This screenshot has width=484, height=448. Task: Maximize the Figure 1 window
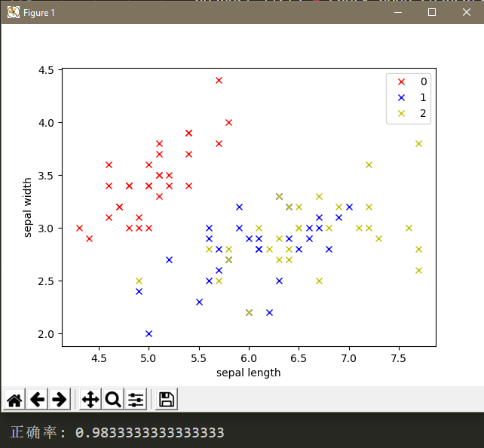click(432, 12)
